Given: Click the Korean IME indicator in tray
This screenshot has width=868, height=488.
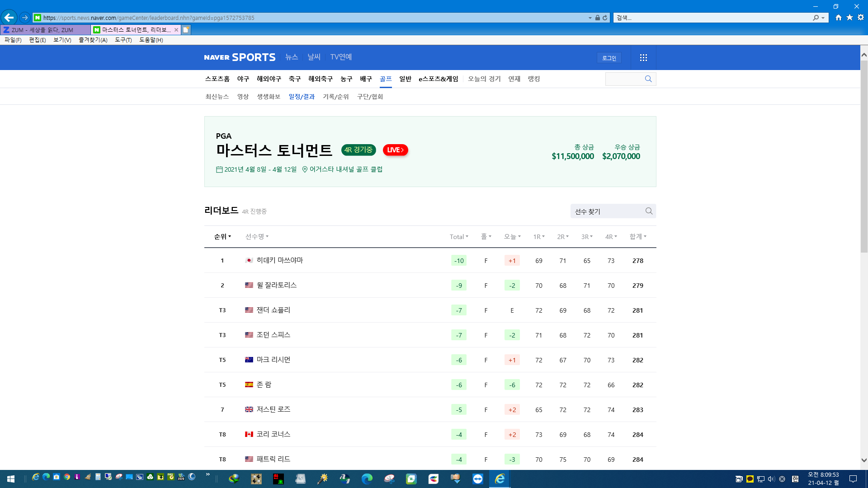Looking at the screenshot, I should click(x=795, y=479).
